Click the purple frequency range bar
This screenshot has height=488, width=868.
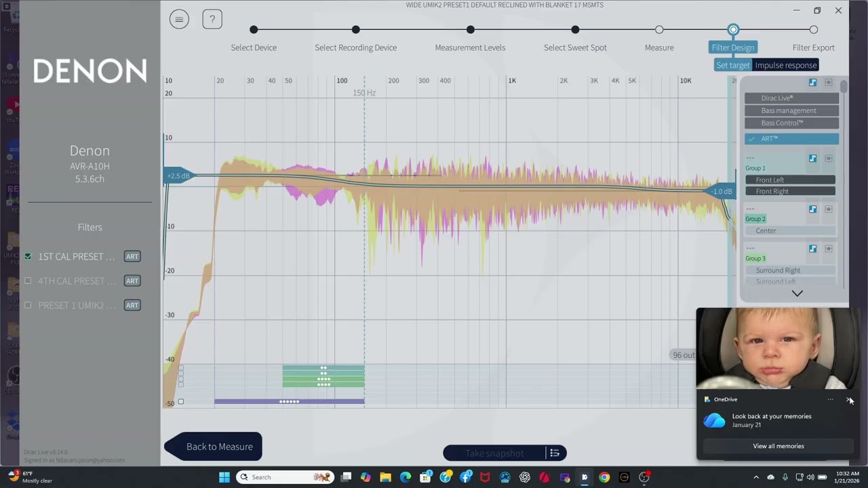pyautogui.click(x=290, y=402)
